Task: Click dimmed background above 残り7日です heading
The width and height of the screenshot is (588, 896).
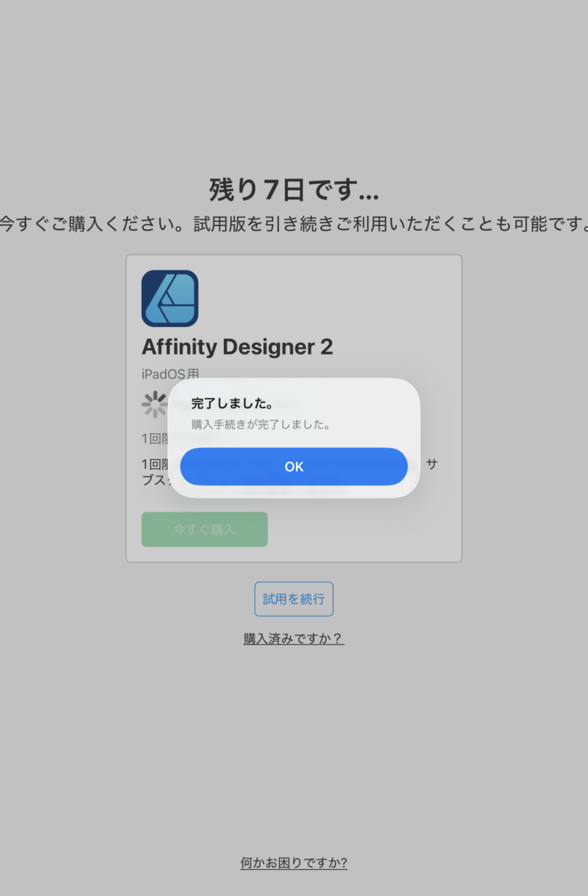Action: tap(294, 90)
